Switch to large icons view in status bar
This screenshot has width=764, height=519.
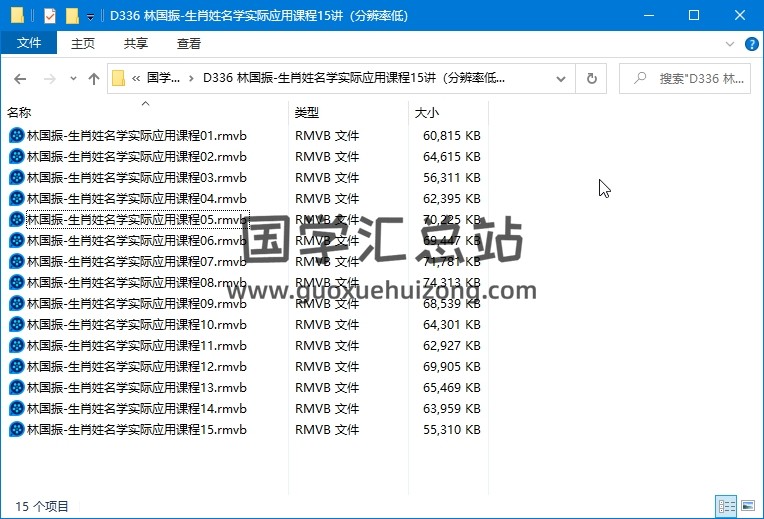tap(747, 506)
